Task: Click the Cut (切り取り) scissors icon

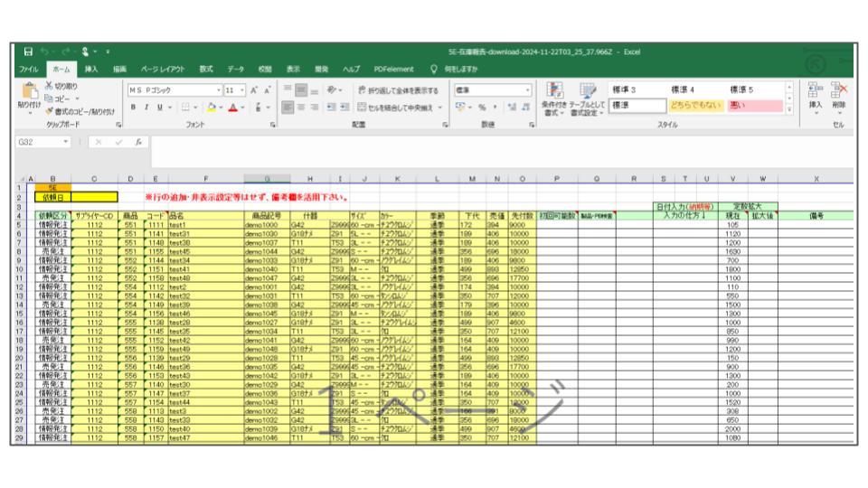Action: (49, 86)
